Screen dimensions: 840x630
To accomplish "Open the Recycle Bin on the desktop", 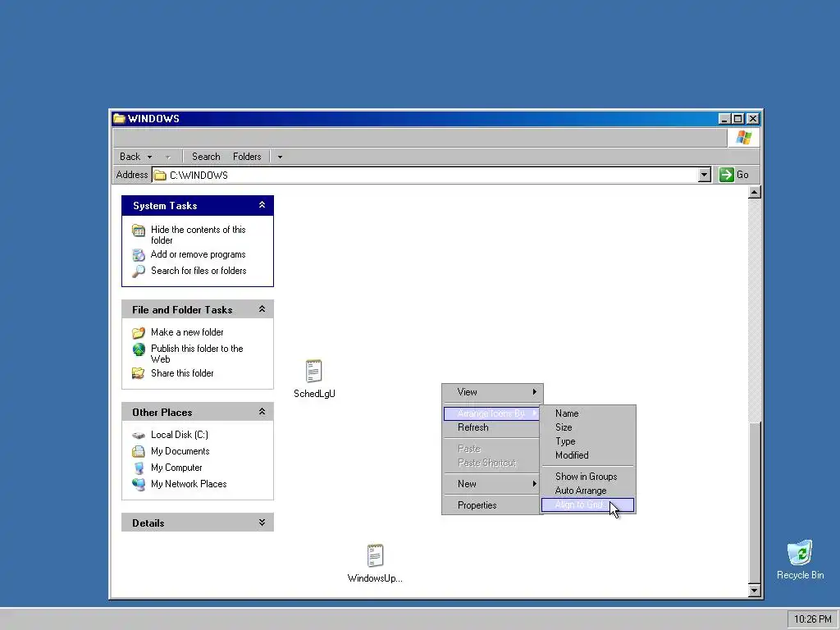I will pyautogui.click(x=800, y=553).
